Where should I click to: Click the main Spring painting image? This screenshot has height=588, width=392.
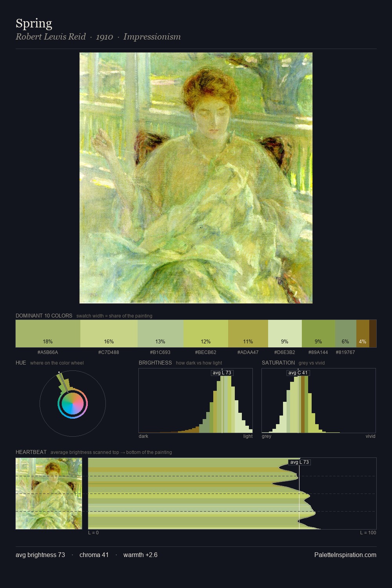coord(196,178)
